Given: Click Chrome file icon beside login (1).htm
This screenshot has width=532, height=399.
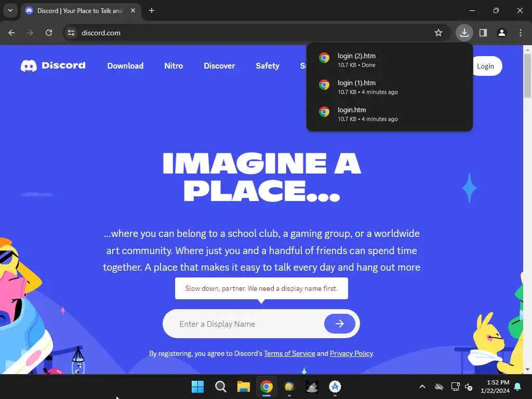Looking at the screenshot, I should (x=324, y=85).
